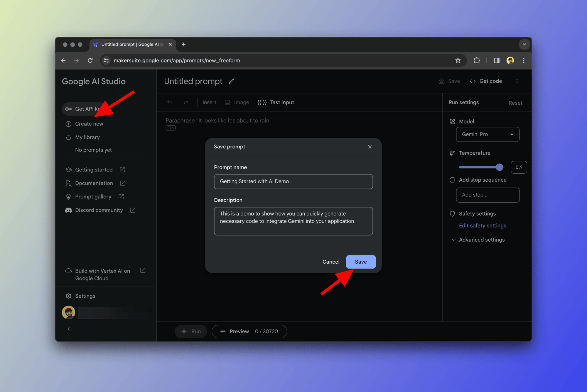
Task: Click the Edit safety settings link
Action: (x=483, y=225)
